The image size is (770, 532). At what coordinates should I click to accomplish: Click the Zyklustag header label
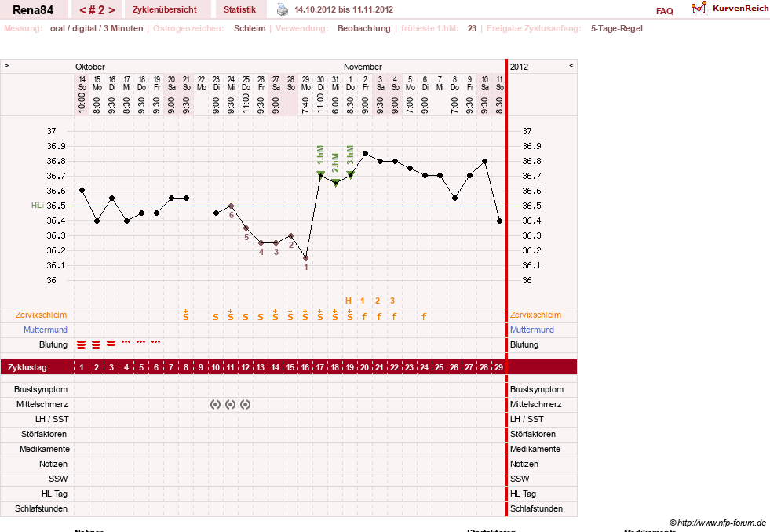coord(27,367)
